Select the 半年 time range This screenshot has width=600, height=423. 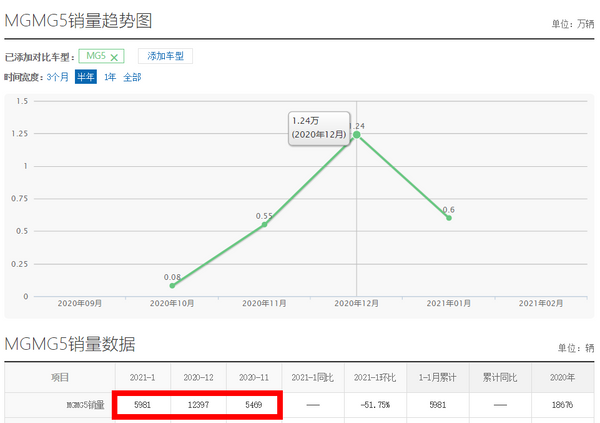coord(86,77)
